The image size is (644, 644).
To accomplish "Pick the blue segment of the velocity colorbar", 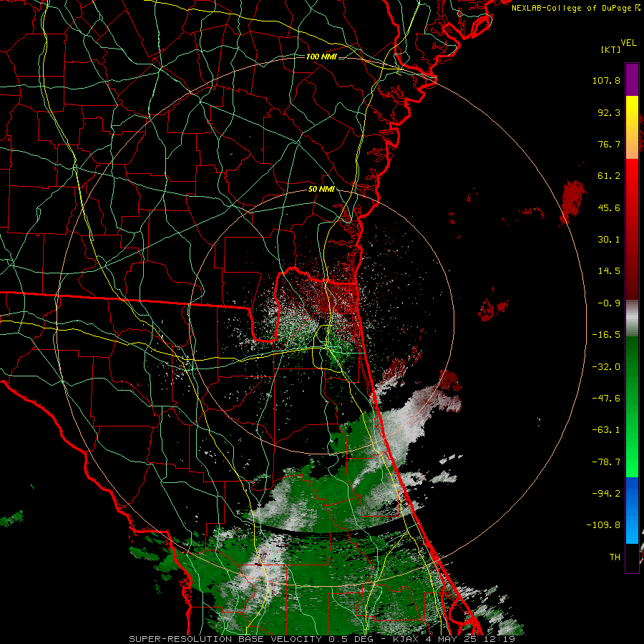I will pos(632,510).
